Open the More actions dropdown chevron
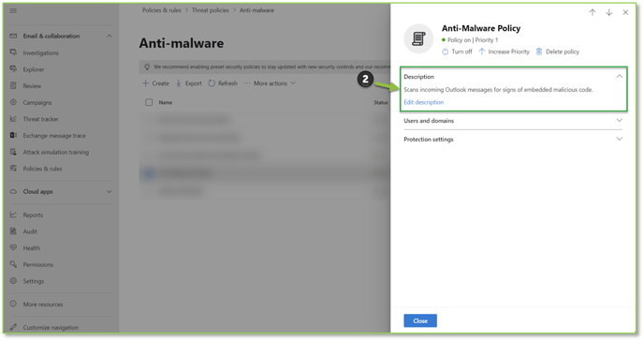This screenshot has height=341, width=644. (293, 83)
